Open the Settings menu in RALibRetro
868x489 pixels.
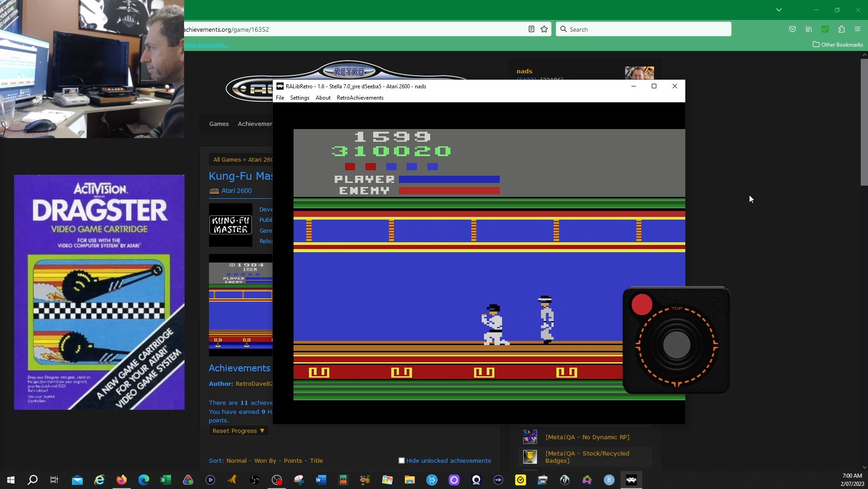299,98
